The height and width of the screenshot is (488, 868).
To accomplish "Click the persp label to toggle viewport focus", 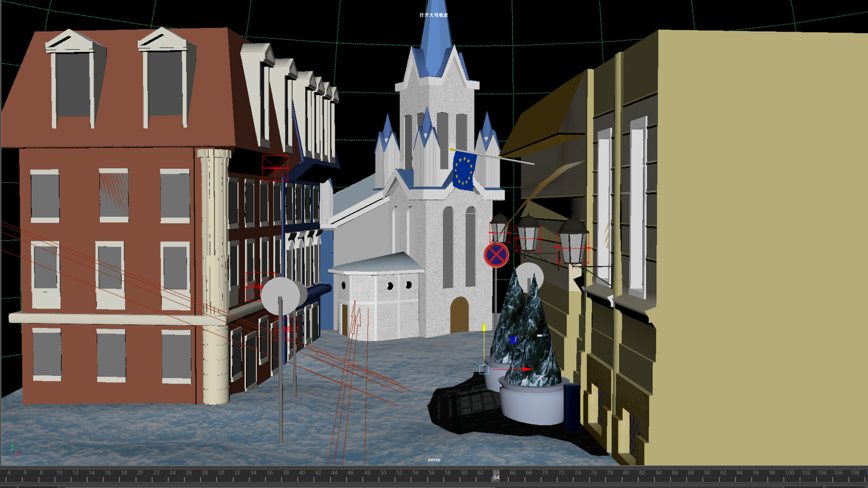I will (434, 460).
